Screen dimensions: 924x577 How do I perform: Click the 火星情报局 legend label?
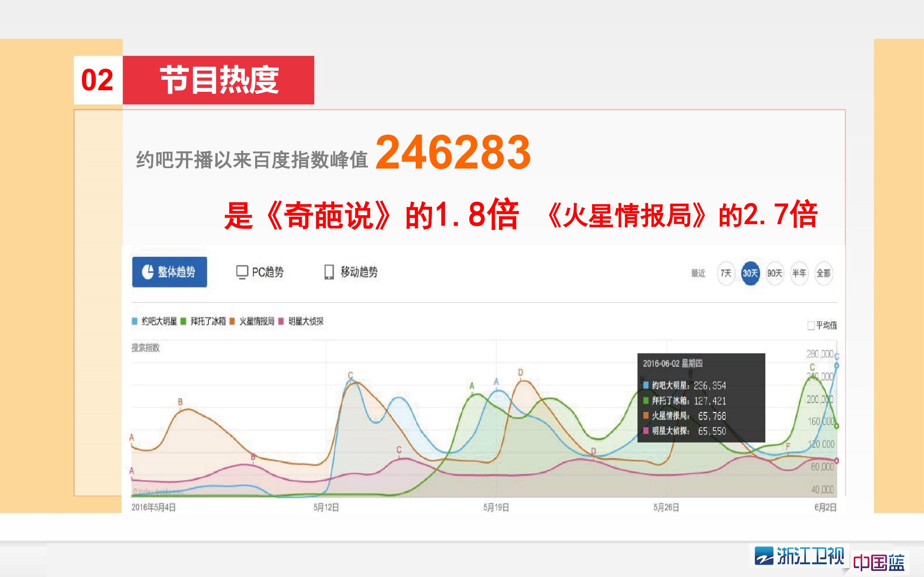[x=257, y=321]
